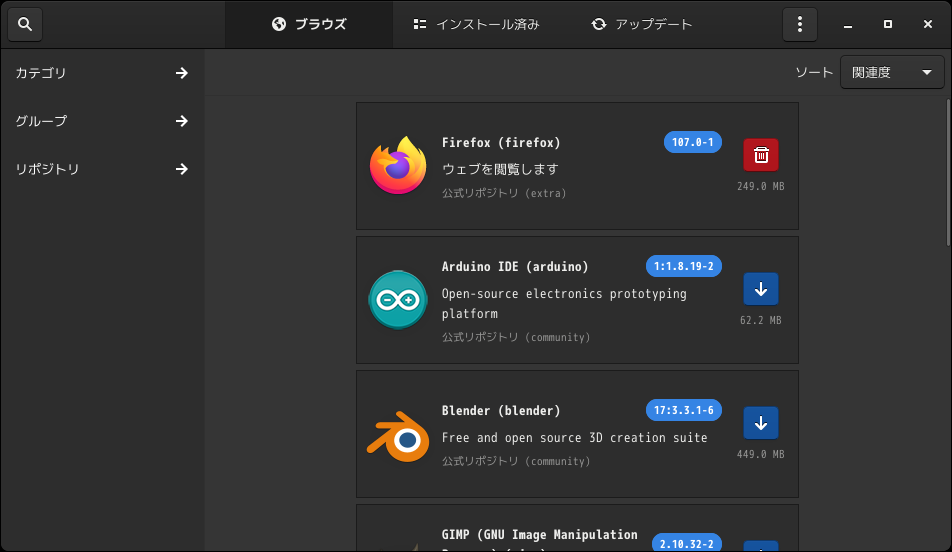952x552 pixels.
Task: Click Blender version badge 17:3.3.1-6
Action: 684,410
